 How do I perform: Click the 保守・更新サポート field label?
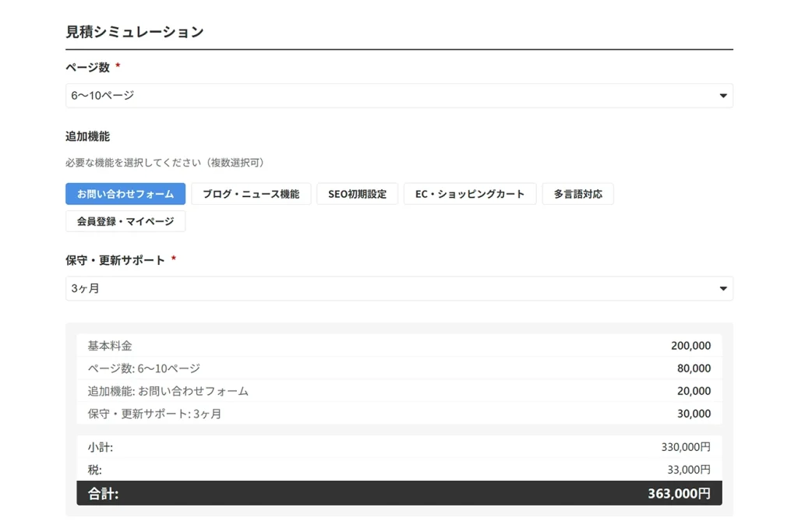[115, 260]
